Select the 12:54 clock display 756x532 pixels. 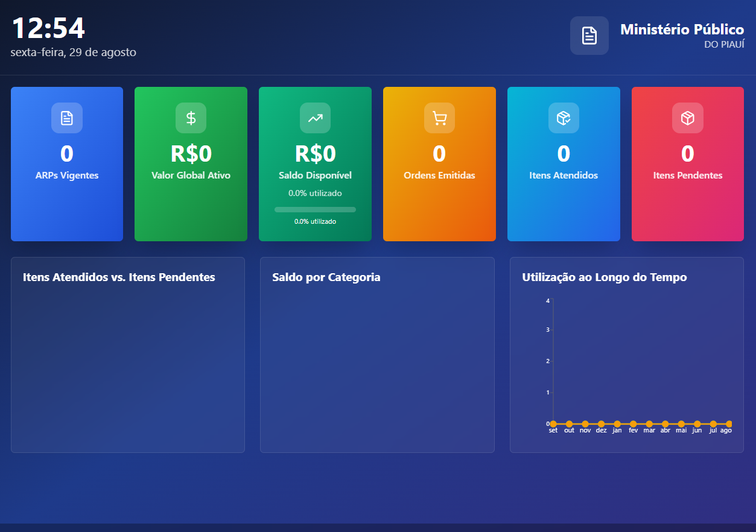pos(48,28)
